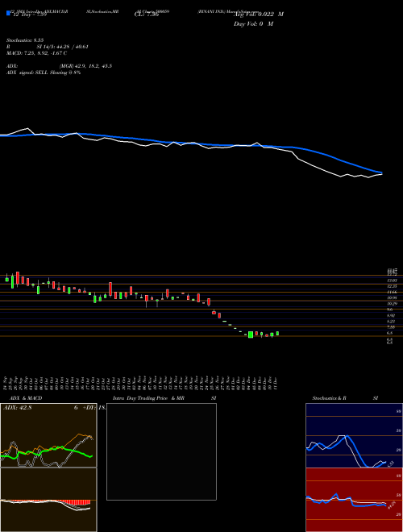Click the 'Stochastics & R' panel title

(329, 398)
